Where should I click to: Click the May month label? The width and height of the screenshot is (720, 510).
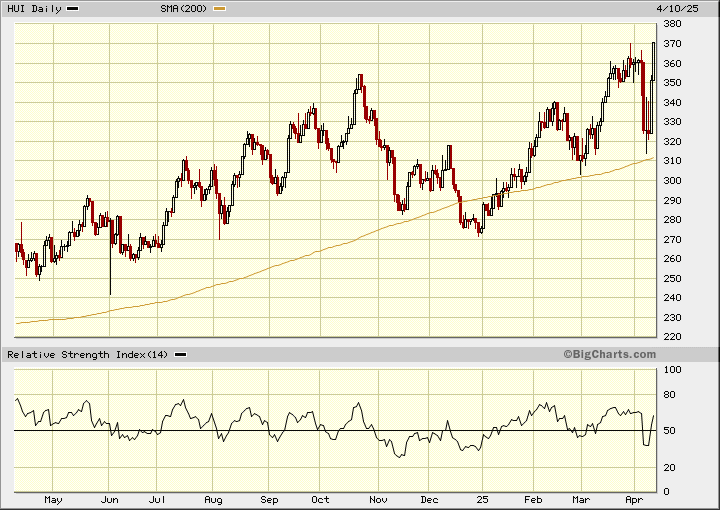pyautogui.click(x=53, y=500)
